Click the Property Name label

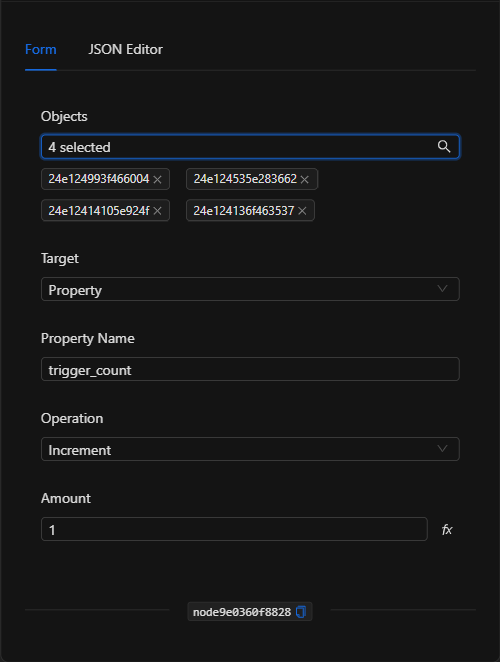click(x=88, y=338)
